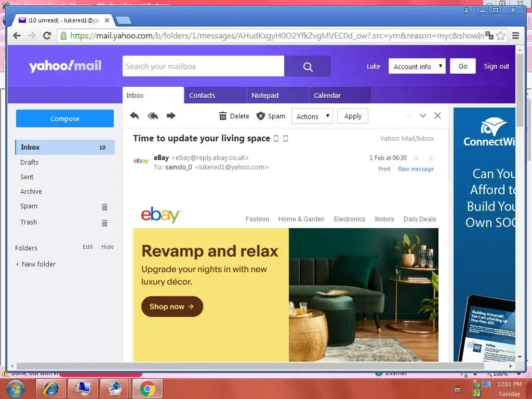Screen dimensions: 532x399
Task: Click the green sofa promo image
Action: tap(363, 295)
